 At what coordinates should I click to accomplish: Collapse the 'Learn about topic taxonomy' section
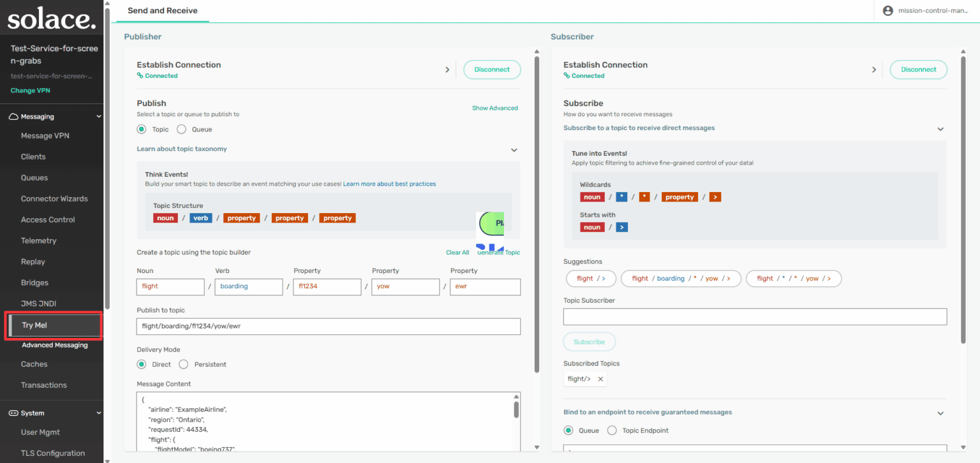[514, 149]
